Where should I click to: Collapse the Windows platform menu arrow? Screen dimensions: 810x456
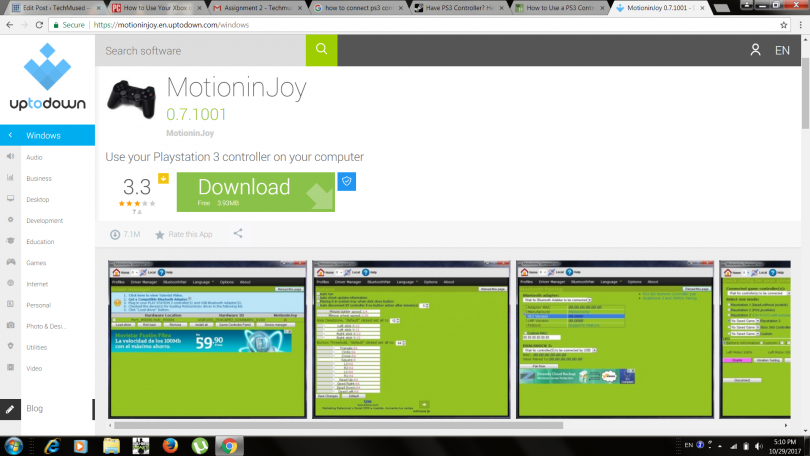coord(10,136)
